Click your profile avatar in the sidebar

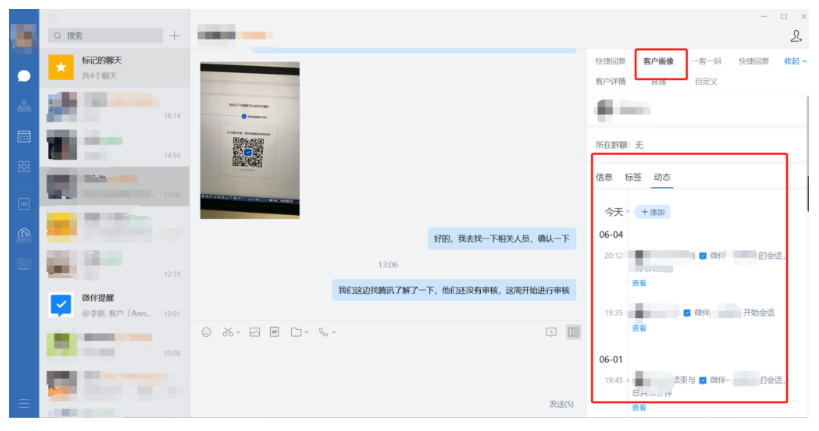[24, 37]
